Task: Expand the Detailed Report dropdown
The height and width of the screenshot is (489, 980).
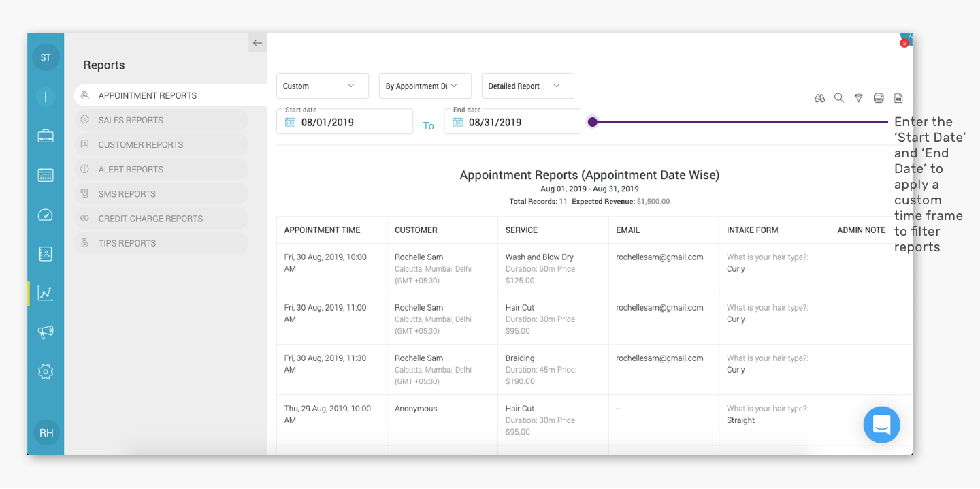Action: tap(528, 86)
